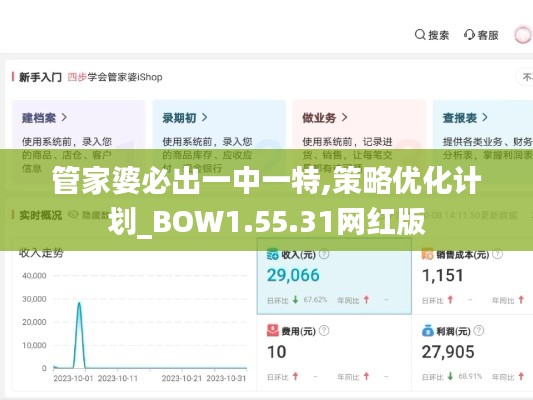533x400 pixels.
Task: Open help icon beside 收入(元)
Action: 324,254
